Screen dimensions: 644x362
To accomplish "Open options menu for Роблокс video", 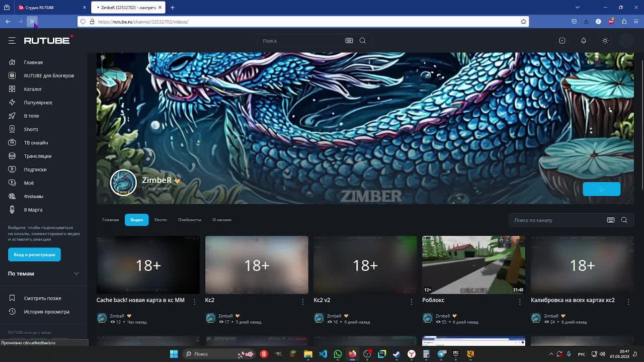I will (x=520, y=302).
